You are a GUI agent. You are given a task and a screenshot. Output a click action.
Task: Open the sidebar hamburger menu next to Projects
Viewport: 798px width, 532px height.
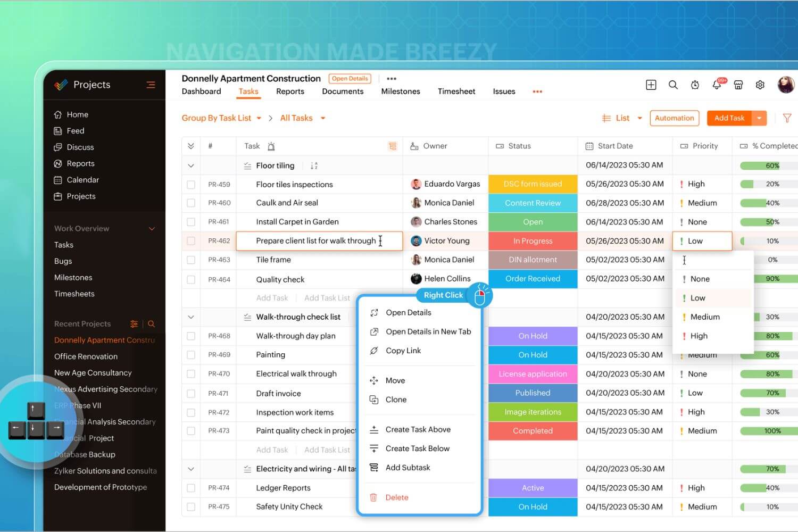pyautogui.click(x=151, y=85)
